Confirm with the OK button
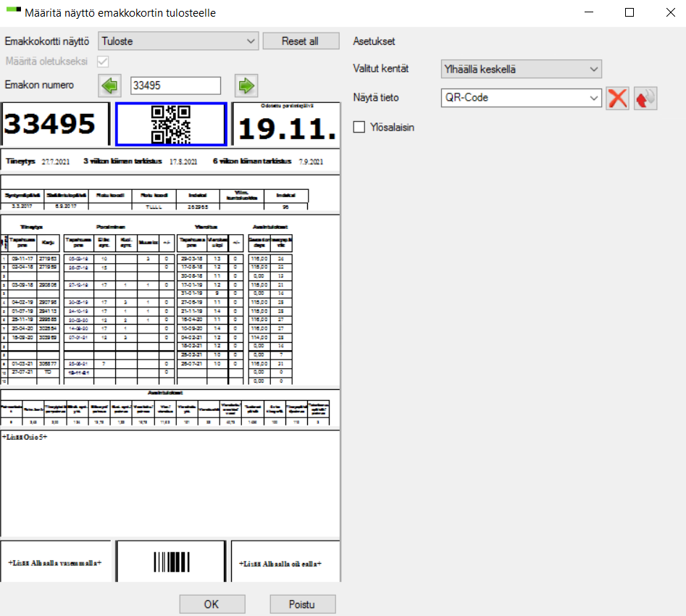 [212, 604]
